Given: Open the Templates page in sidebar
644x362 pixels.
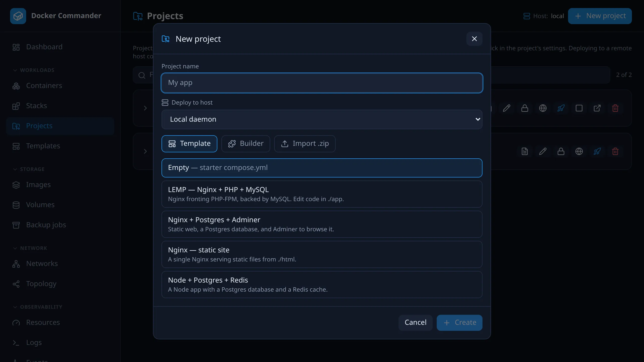Looking at the screenshot, I should pos(60,146).
